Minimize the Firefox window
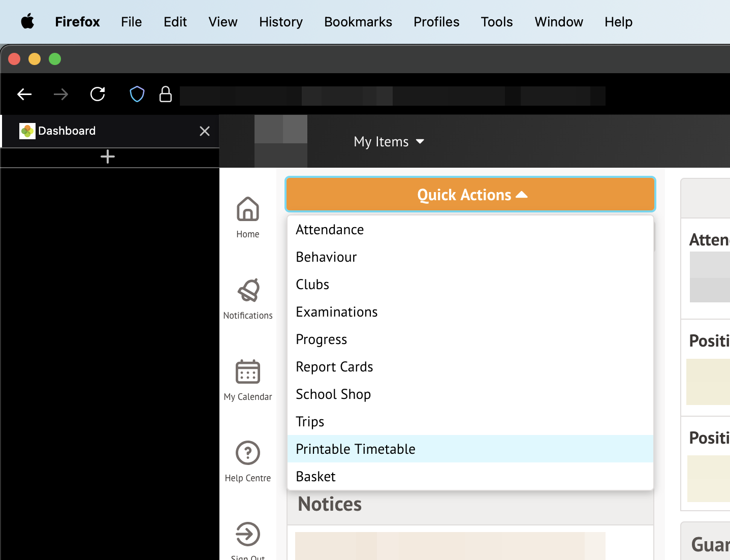This screenshot has height=560, width=730. pyautogui.click(x=35, y=59)
